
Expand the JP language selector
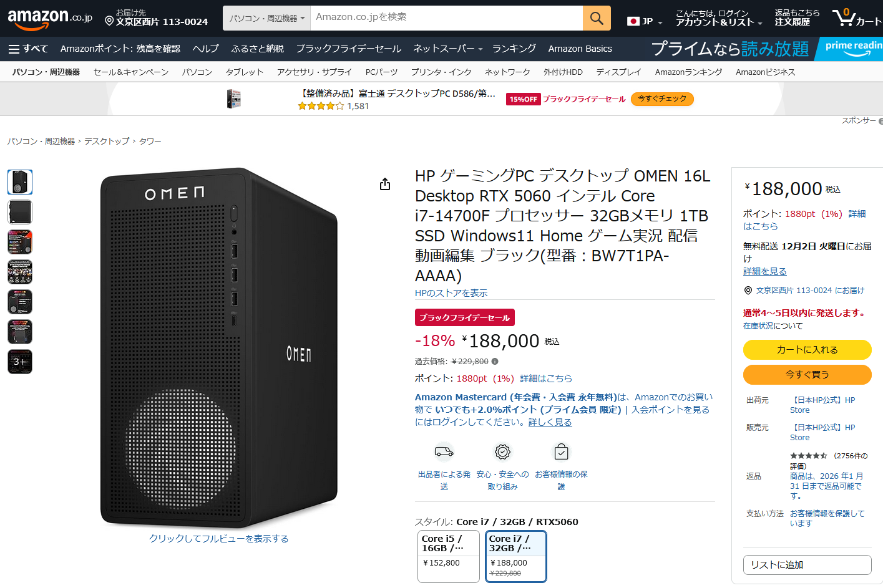tap(645, 21)
